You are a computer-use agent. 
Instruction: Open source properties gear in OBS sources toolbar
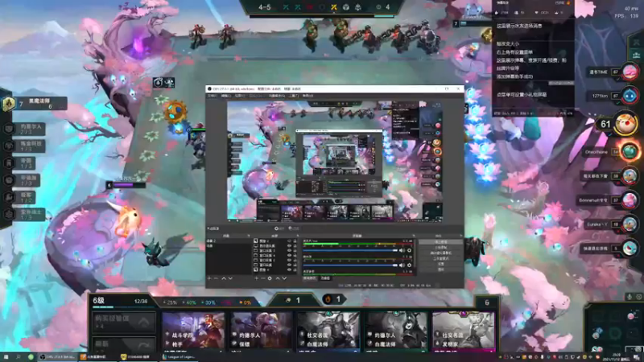click(270, 278)
